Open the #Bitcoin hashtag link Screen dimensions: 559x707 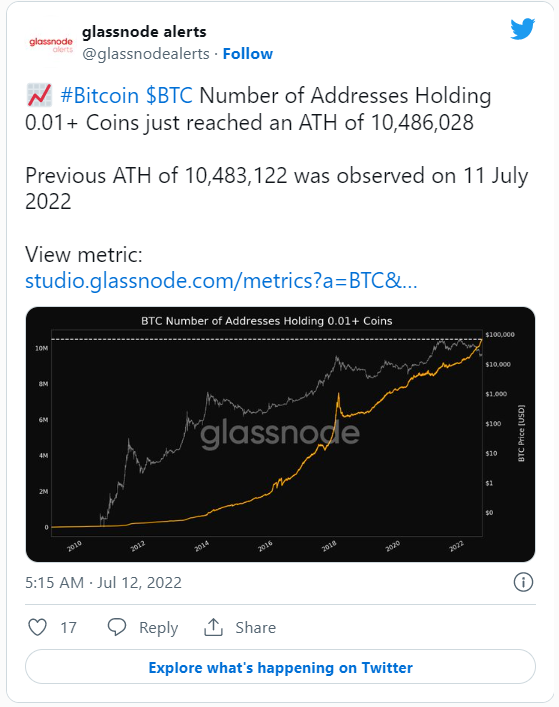(99, 96)
